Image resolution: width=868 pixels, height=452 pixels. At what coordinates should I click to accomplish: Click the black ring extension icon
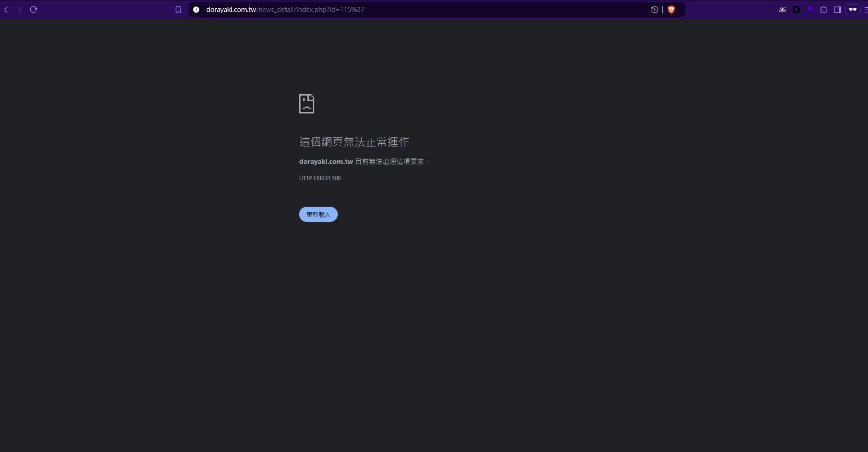click(x=796, y=10)
